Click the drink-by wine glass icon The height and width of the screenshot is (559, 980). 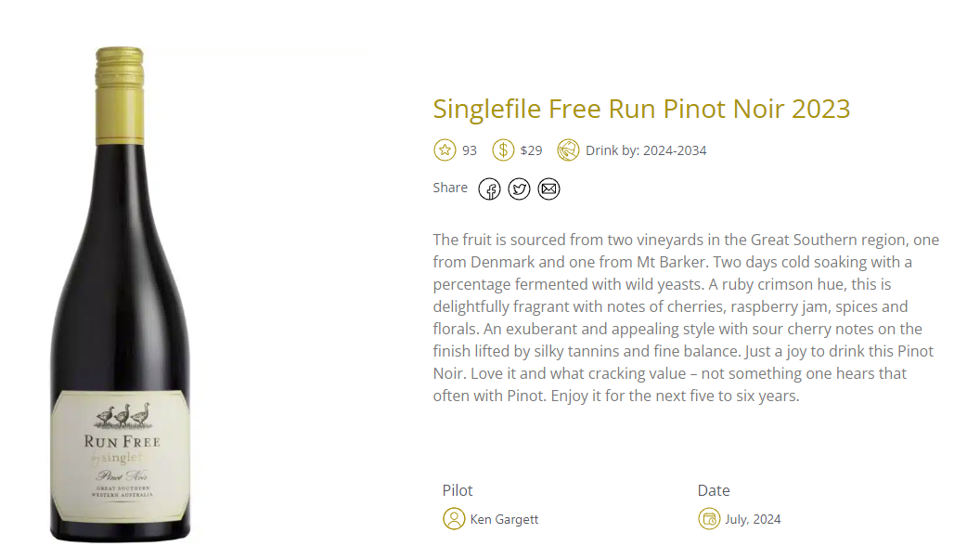coord(568,150)
